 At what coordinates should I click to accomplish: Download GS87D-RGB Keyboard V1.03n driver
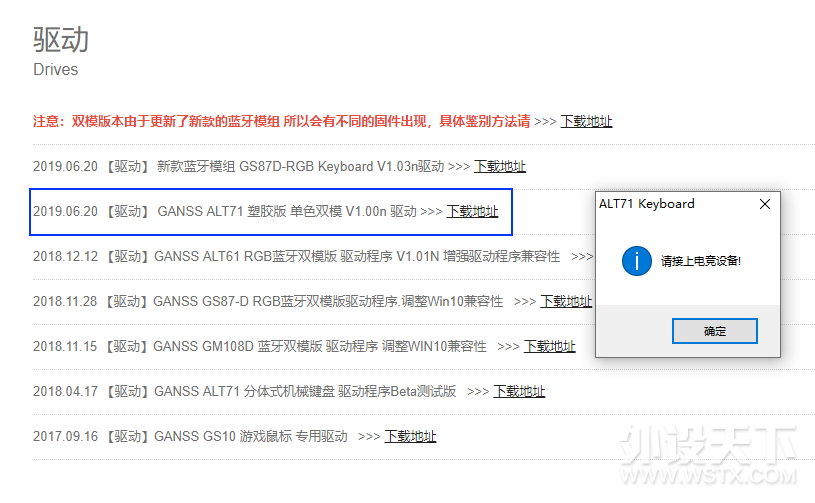499,166
